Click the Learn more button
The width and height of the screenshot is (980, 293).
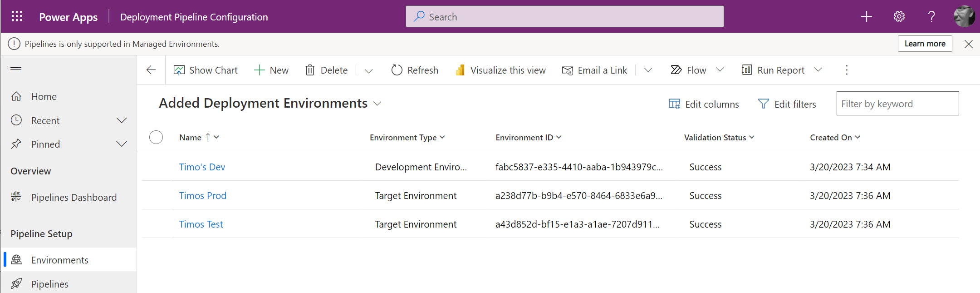924,44
